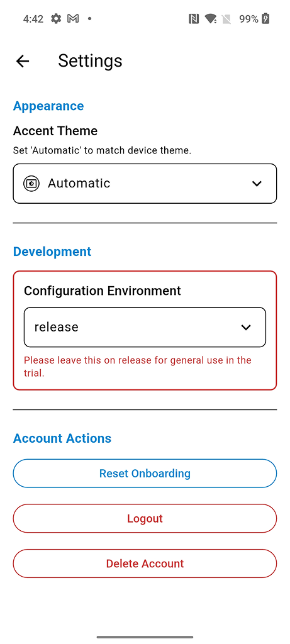Tap the bottom navigation gesture bar
The width and height of the screenshot is (290, 644).
(145, 637)
